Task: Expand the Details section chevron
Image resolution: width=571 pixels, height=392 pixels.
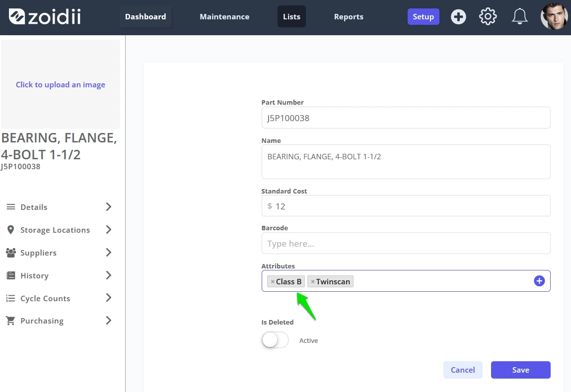Action: click(109, 207)
